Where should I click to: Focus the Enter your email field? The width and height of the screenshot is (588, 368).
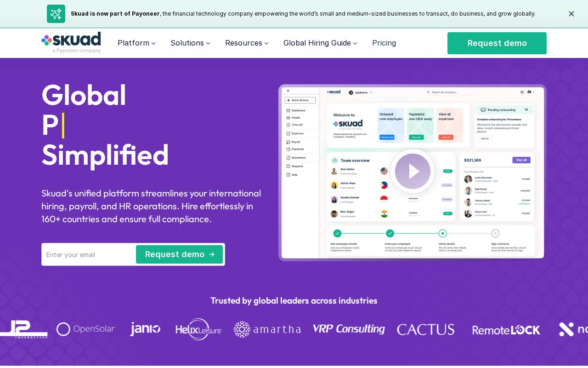coord(89,254)
